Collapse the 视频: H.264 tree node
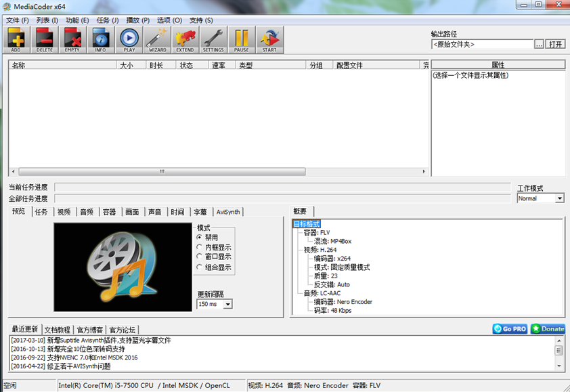 point(299,250)
